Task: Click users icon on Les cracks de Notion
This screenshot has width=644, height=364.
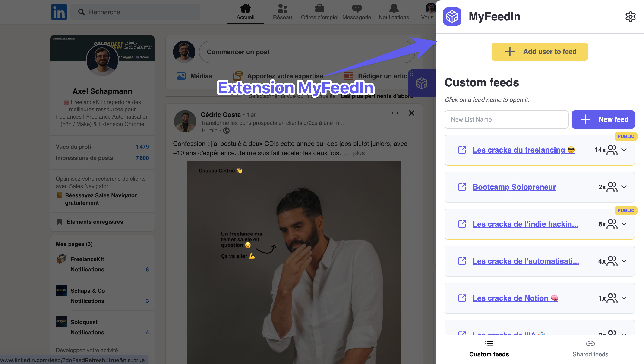Action: [612, 298]
